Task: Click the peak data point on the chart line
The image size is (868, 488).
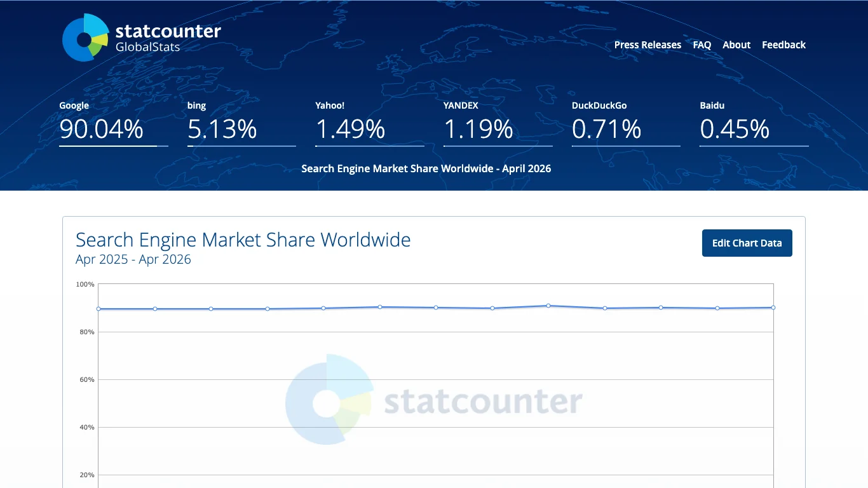Action: pyautogui.click(x=548, y=306)
